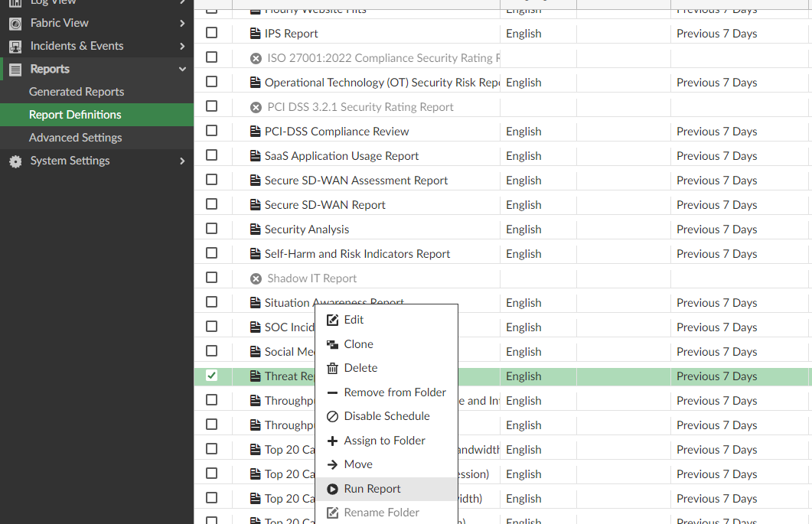812x524 pixels.
Task: Click the arrow icon next to Move
Action: click(332, 464)
